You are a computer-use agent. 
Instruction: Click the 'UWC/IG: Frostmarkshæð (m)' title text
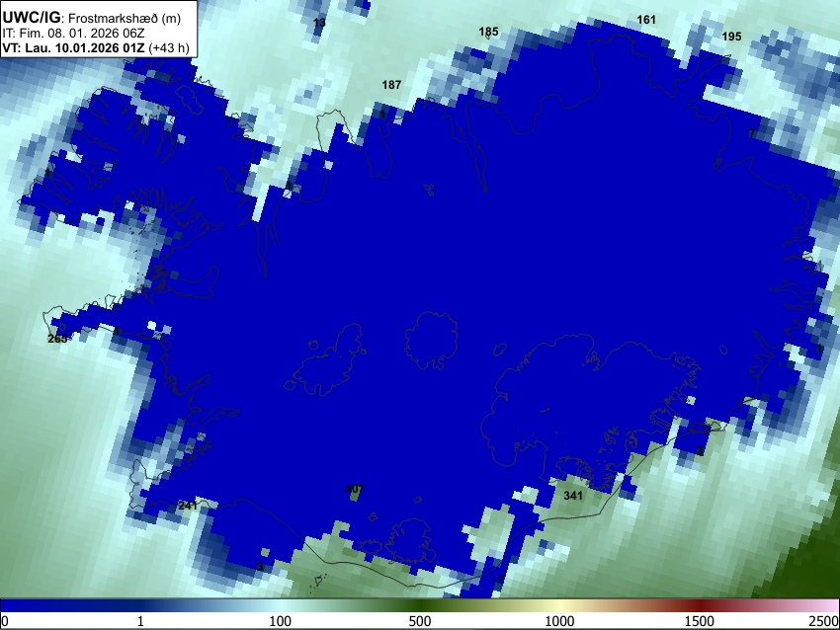tap(92, 18)
